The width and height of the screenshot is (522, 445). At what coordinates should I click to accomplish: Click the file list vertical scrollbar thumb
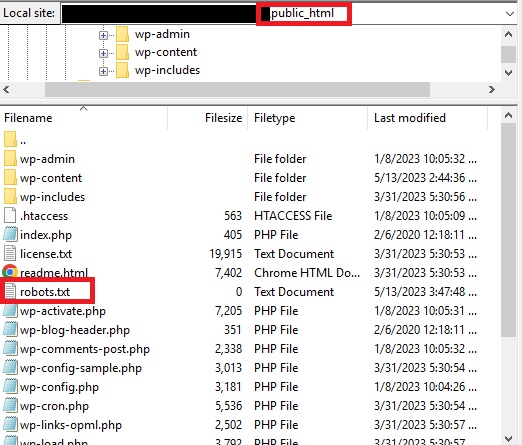click(x=509, y=230)
